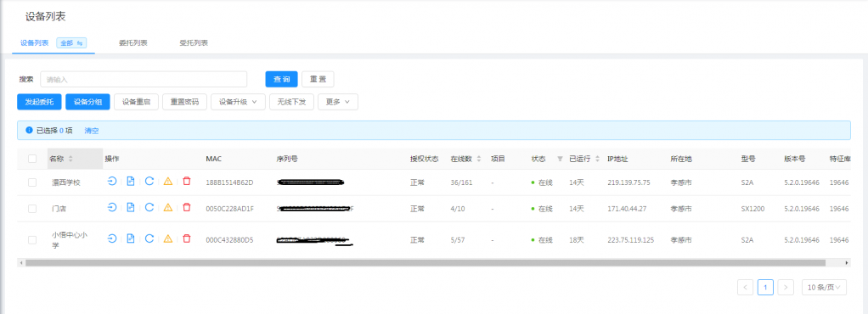Sort by 名称 column sort arrows
Image resolution: width=868 pixels, height=314 pixels.
tap(70, 159)
